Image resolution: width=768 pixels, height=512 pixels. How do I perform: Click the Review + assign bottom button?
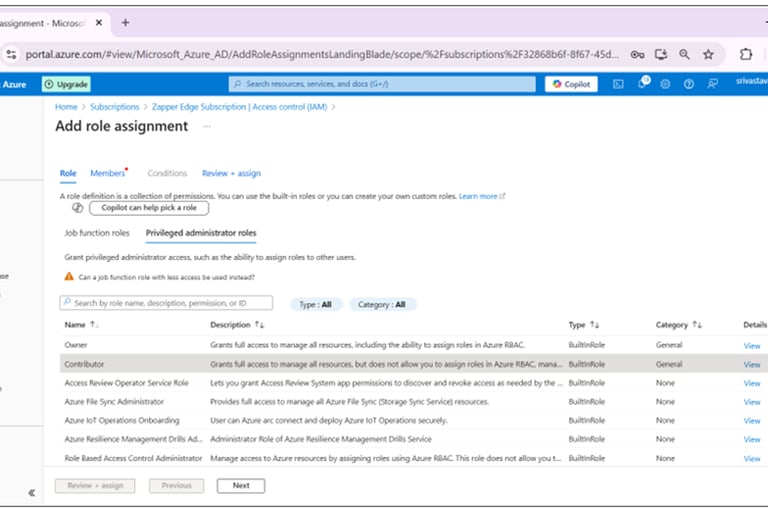click(x=95, y=486)
